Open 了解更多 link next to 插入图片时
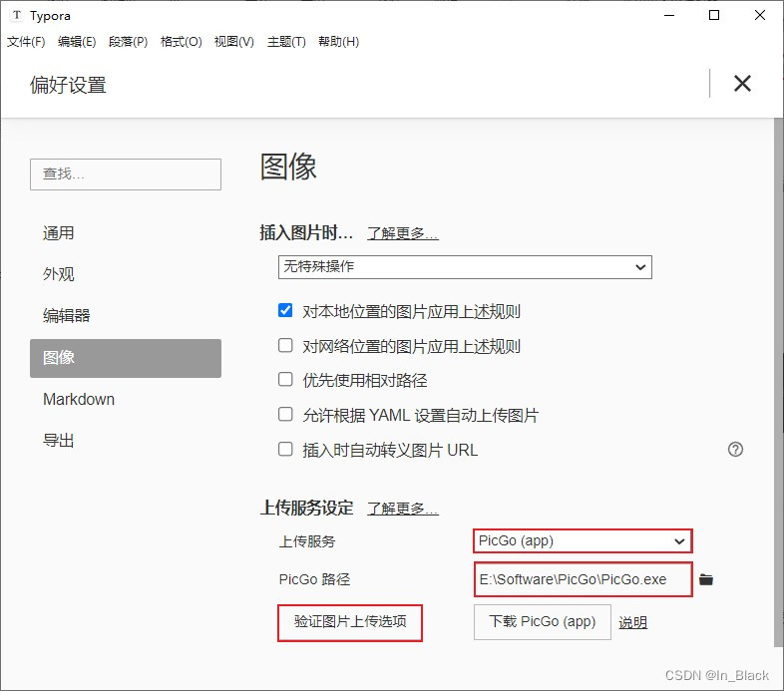784x691 pixels. 403,233
